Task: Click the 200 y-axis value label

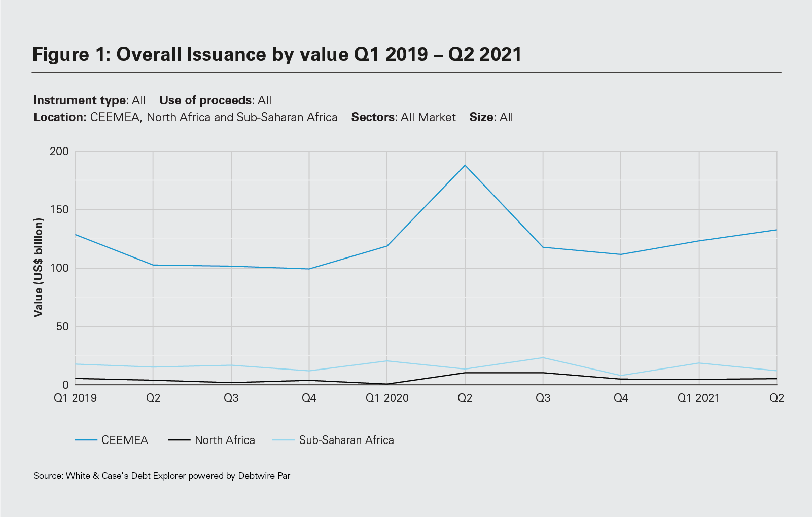Action: click(x=59, y=152)
